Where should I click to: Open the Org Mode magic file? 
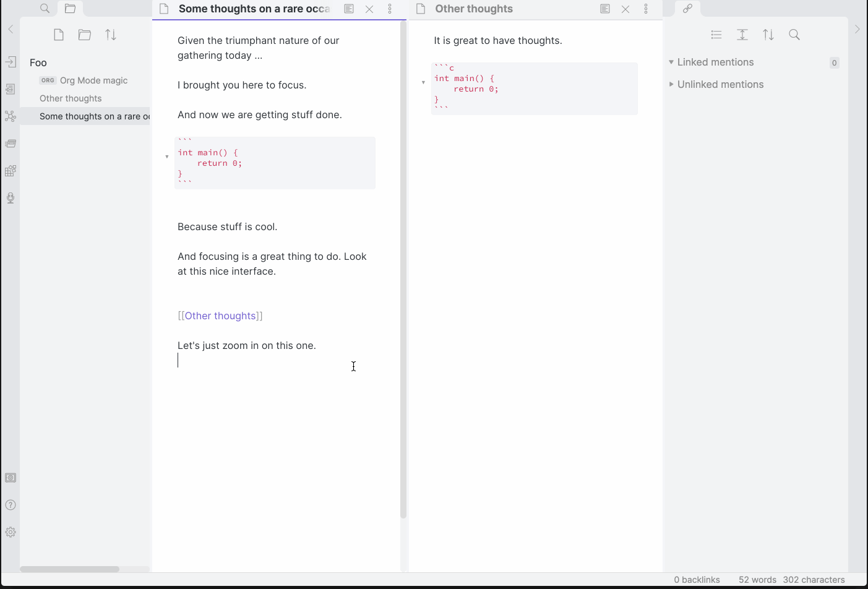[x=93, y=80]
